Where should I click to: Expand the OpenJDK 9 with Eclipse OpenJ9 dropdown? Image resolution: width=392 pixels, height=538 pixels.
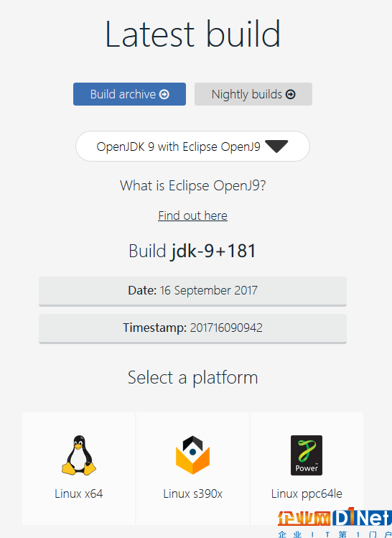pos(192,146)
